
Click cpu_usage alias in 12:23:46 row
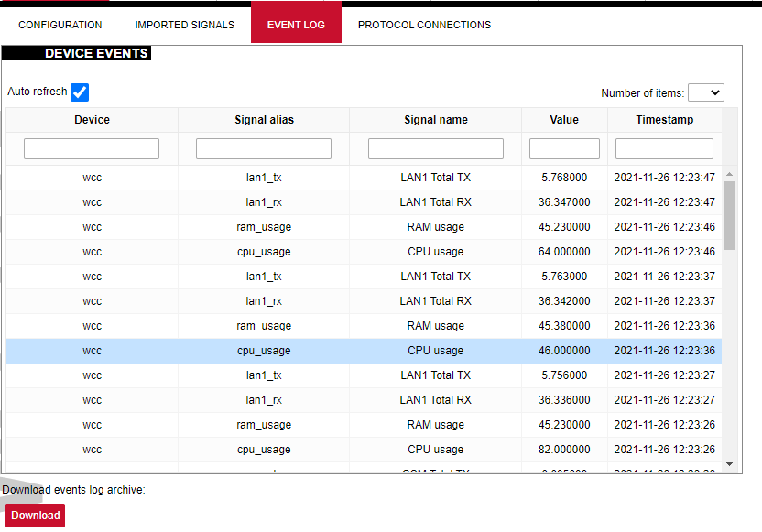pos(264,252)
